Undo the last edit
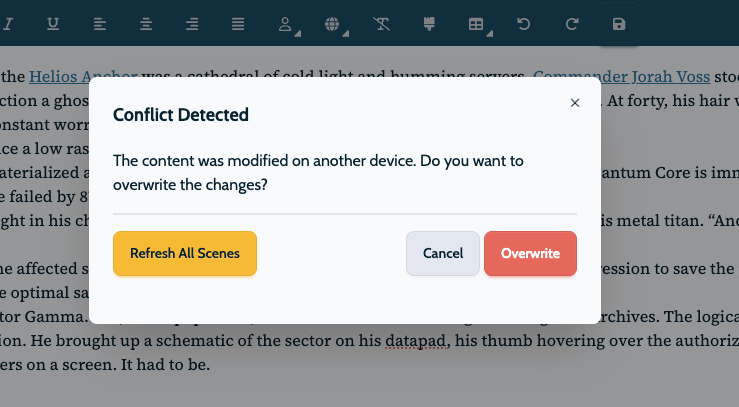The image size is (739, 407). tap(524, 23)
